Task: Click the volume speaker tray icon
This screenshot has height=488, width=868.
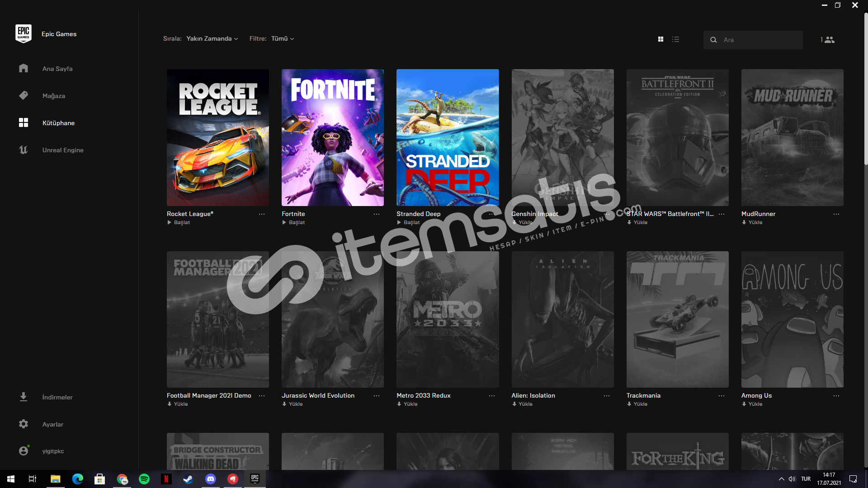Action: point(792,479)
